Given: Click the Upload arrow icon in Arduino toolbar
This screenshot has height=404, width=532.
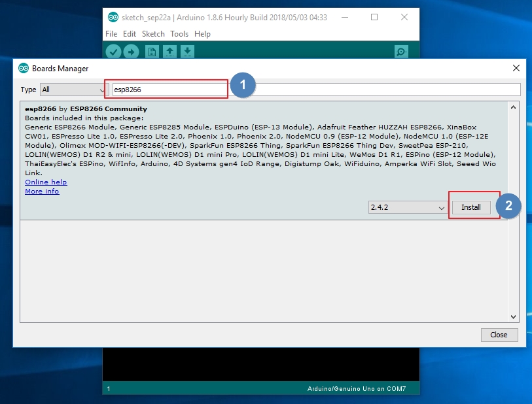Looking at the screenshot, I should point(132,52).
